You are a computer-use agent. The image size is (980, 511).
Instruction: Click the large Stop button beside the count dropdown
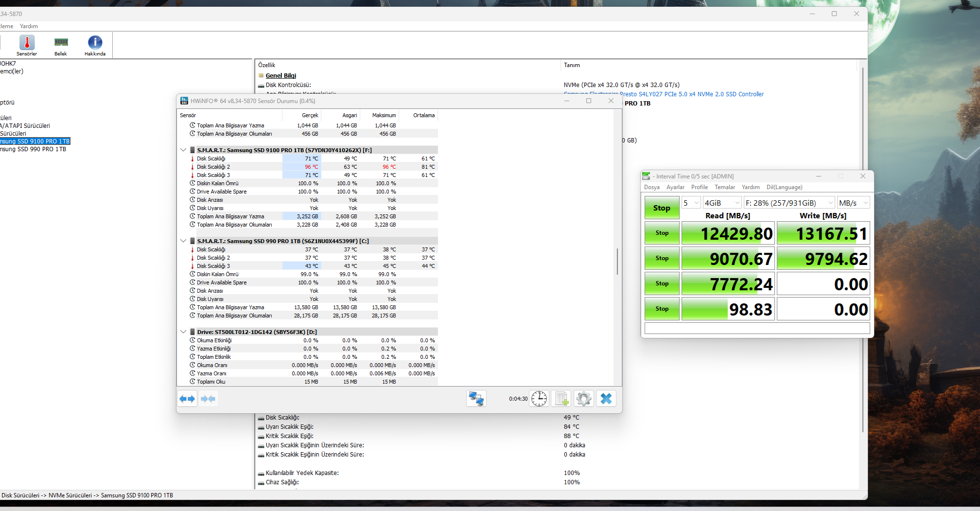[662, 208]
